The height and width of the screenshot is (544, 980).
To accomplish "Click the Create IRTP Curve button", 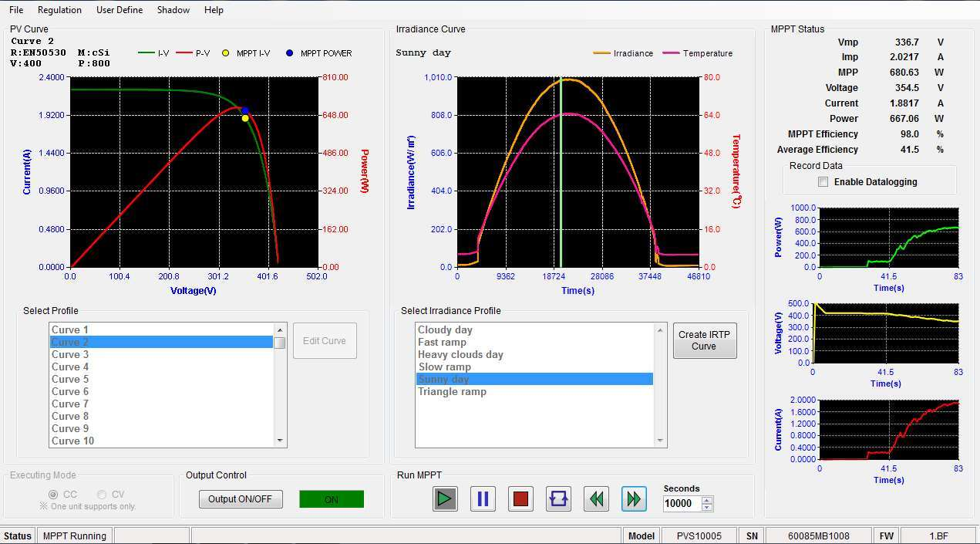I will pos(704,341).
